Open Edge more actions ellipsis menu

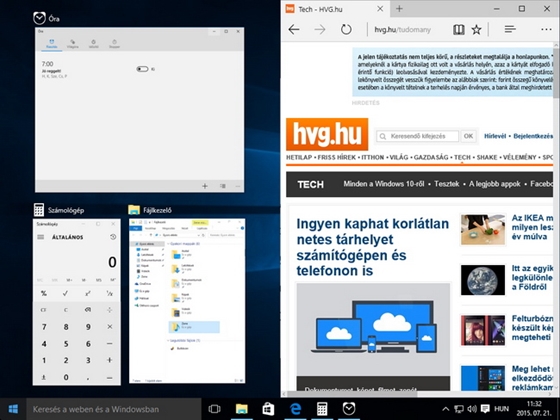click(546, 29)
